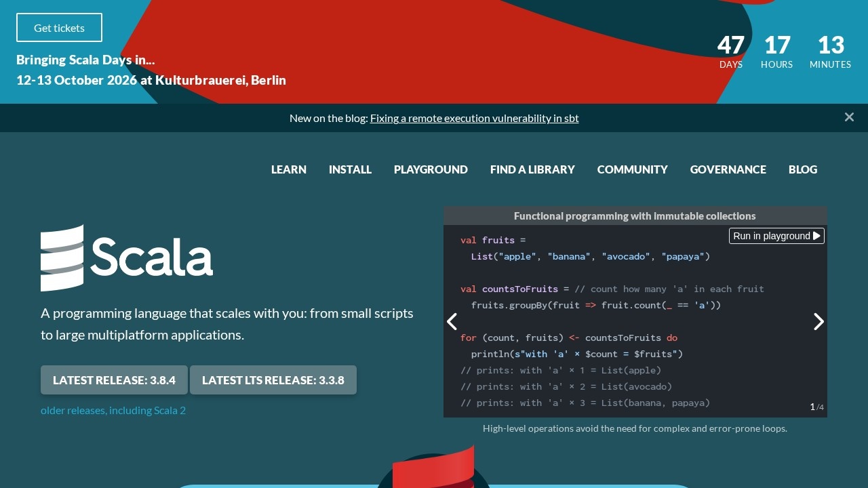Click the 'val countsToFruits' code line

[x=612, y=289]
